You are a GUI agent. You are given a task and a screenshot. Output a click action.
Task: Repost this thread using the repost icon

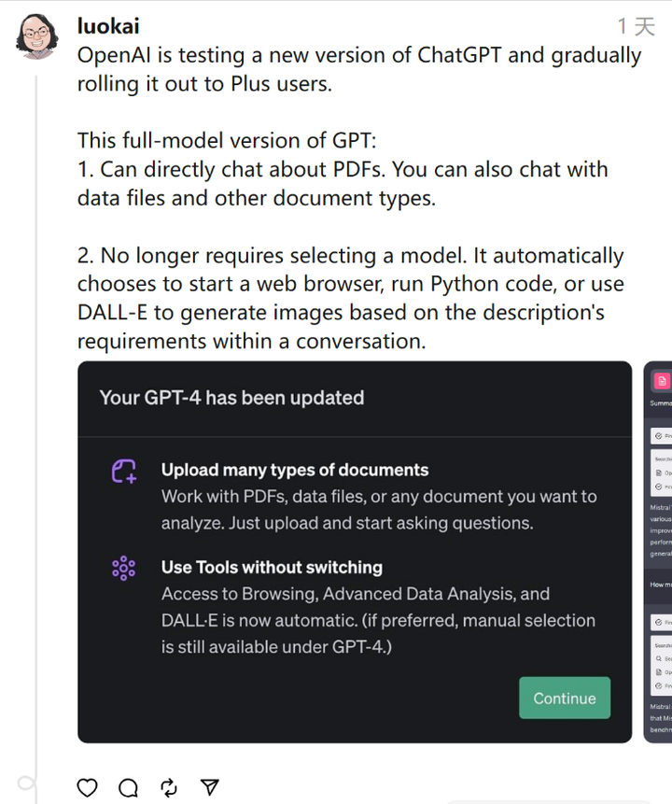coord(169,787)
